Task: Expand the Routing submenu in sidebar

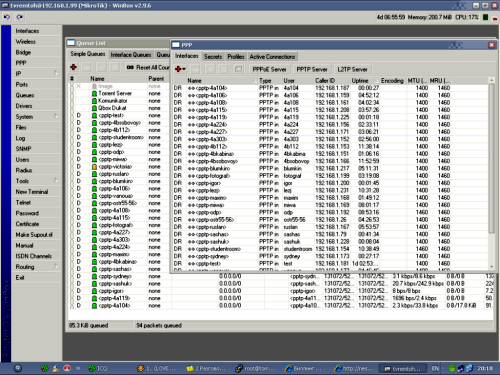Action: (x=56, y=266)
